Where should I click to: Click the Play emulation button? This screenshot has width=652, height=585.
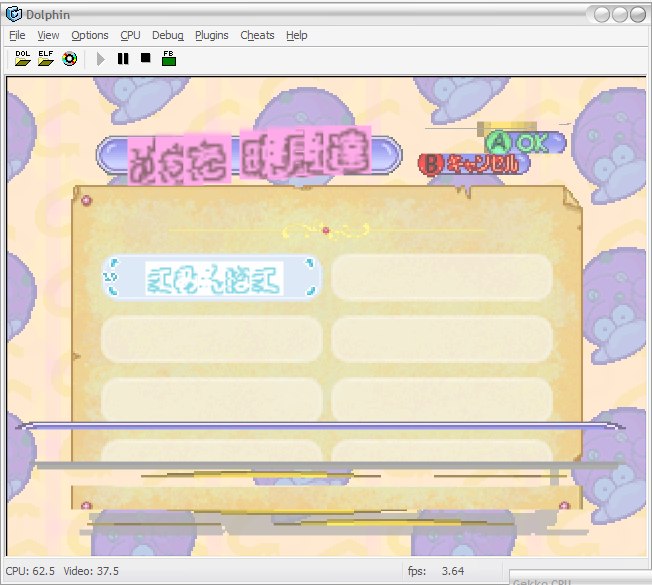[100, 59]
